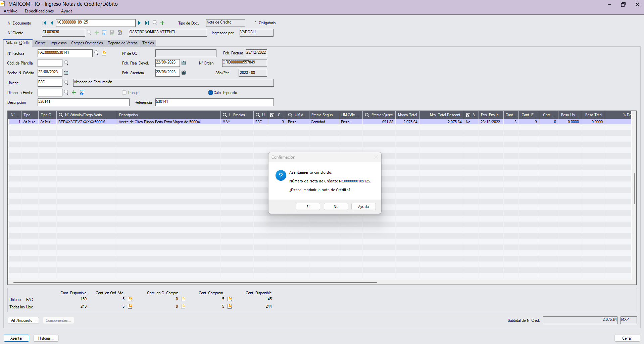The width and height of the screenshot is (644, 344).
Task: Click drill-down icon next to N° Factura
Action: tap(104, 53)
